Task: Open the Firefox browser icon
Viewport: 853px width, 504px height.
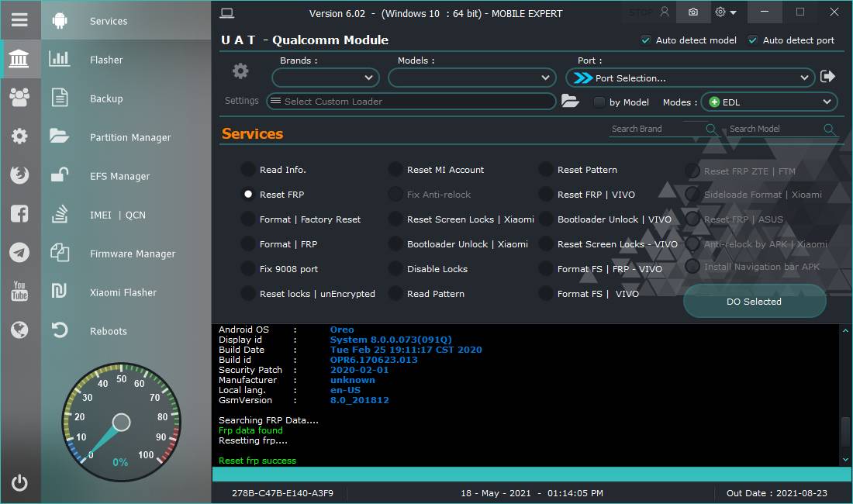Action: (19, 174)
